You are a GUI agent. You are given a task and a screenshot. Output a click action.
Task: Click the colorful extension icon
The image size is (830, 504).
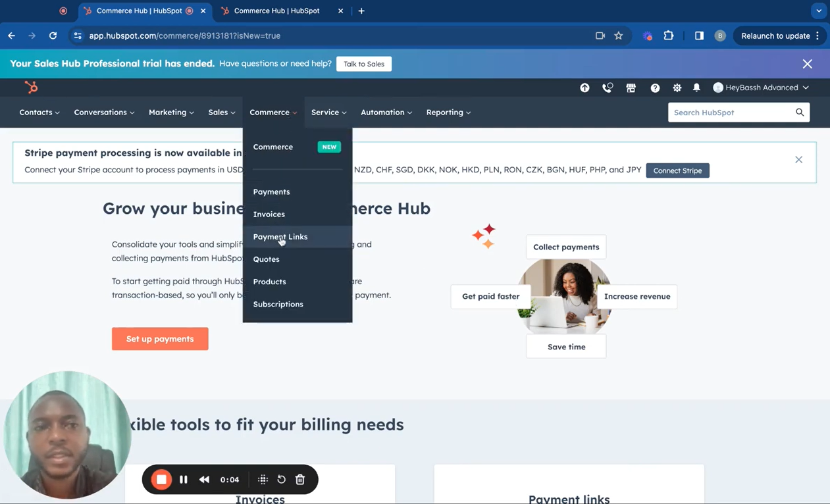tap(648, 36)
